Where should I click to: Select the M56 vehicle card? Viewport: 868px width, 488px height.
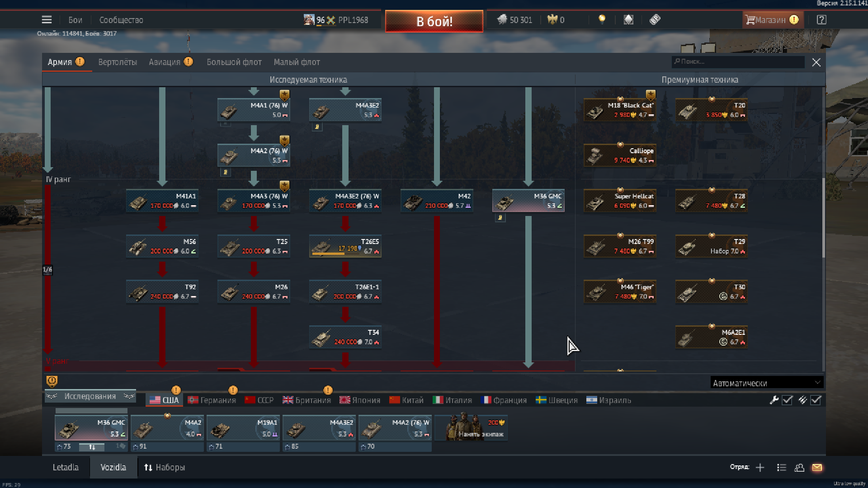point(162,246)
